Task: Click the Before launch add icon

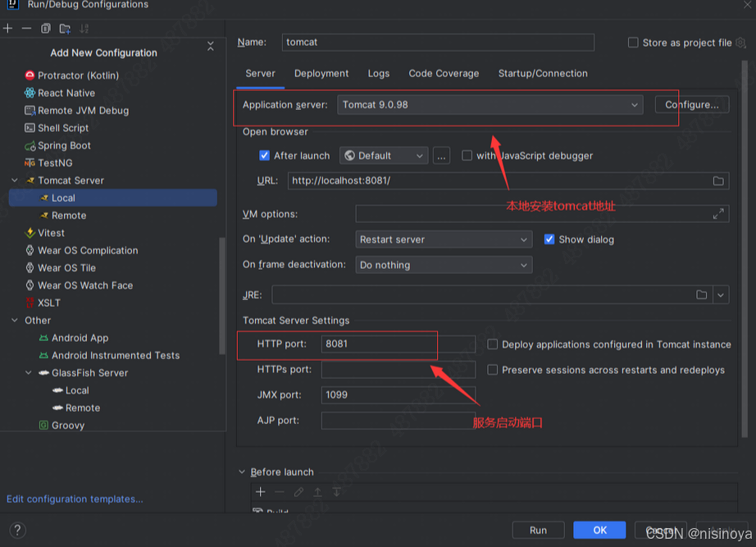Action: coord(261,491)
